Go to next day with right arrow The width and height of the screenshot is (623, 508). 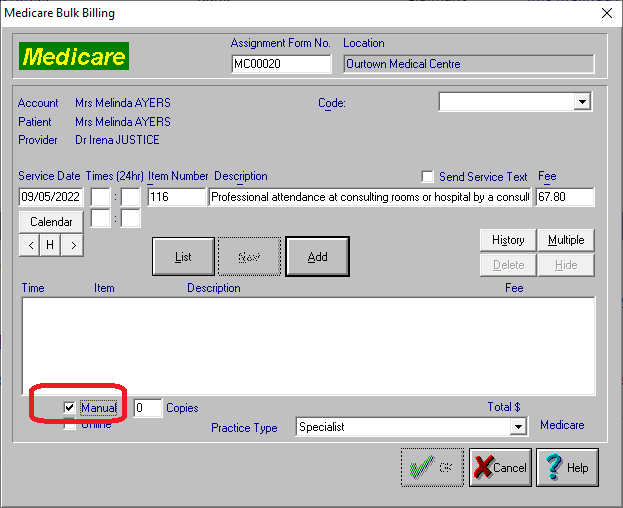click(x=73, y=245)
